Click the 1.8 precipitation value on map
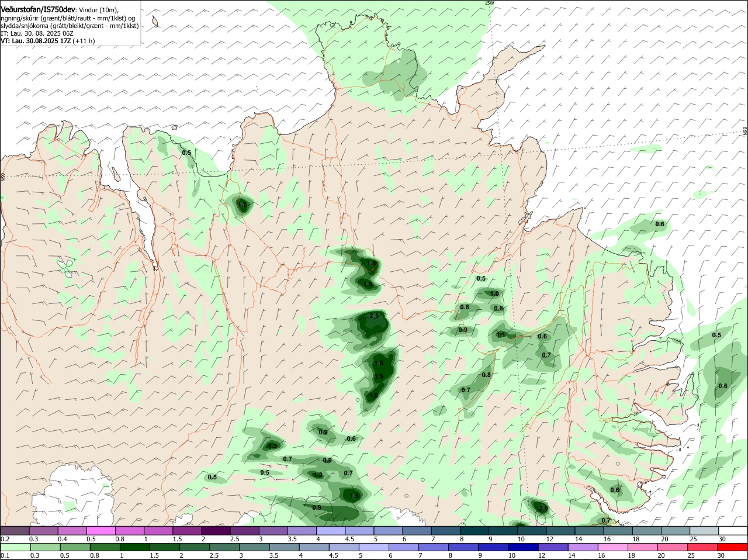 click(371, 264)
